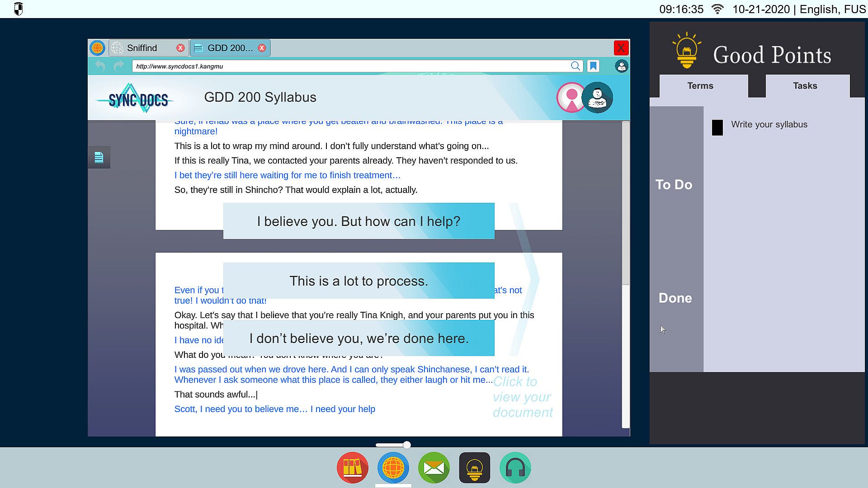Click the bookmark icon in address bar
Screen dimensions: 868x488
(x=593, y=66)
